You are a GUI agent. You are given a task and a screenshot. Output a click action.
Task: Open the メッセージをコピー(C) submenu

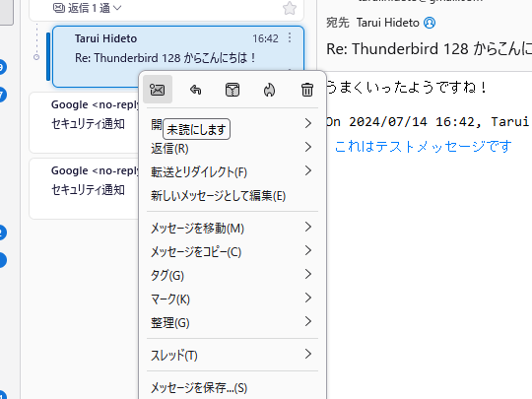[233, 252]
